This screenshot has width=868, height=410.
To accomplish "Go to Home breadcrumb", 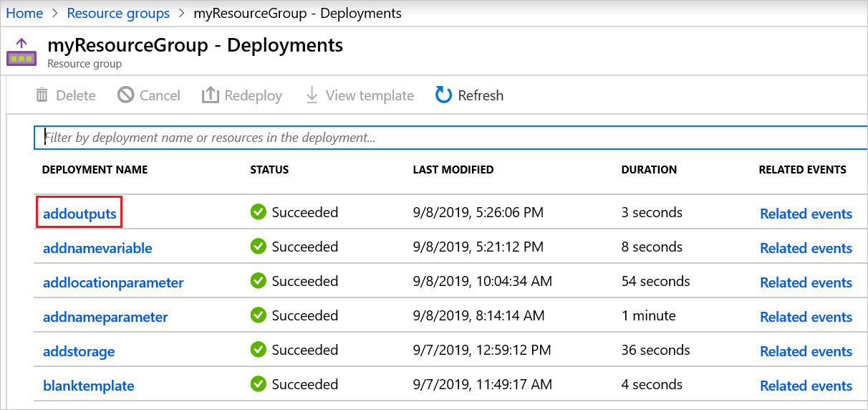I will coord(24,13).
